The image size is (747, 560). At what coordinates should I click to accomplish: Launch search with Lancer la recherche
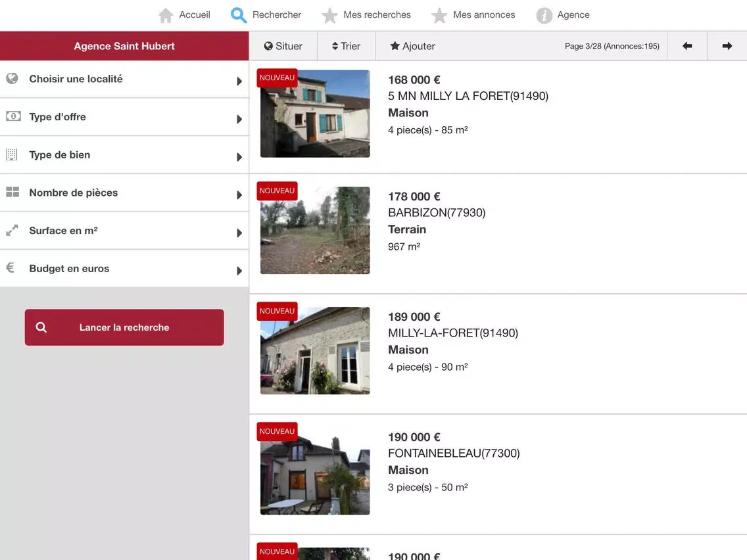(124, 327)
